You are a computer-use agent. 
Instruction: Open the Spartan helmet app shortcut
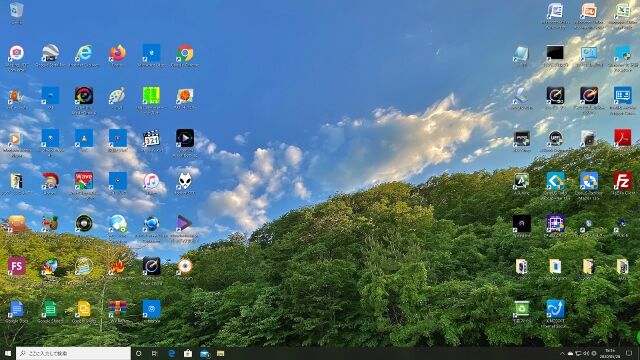[x=50, y=181]
